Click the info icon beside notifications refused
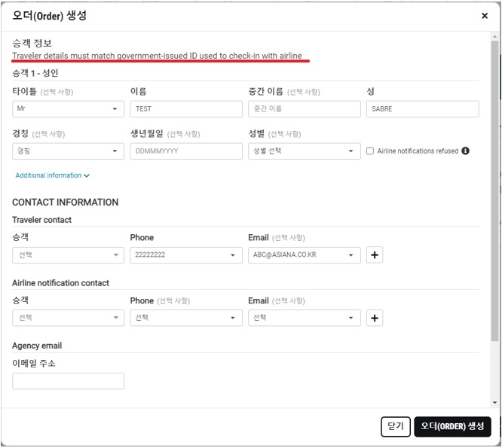This screenshot has height=448, width=502. point(465,151)
